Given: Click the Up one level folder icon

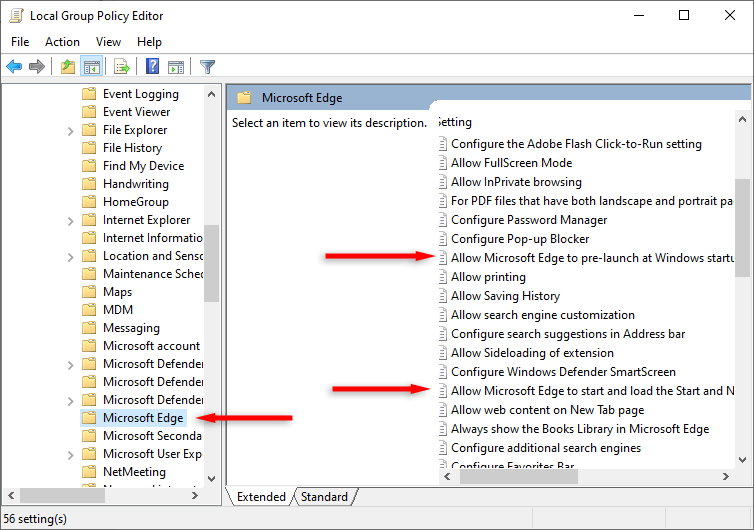Looking at the screenshot, I should [68, 66].
